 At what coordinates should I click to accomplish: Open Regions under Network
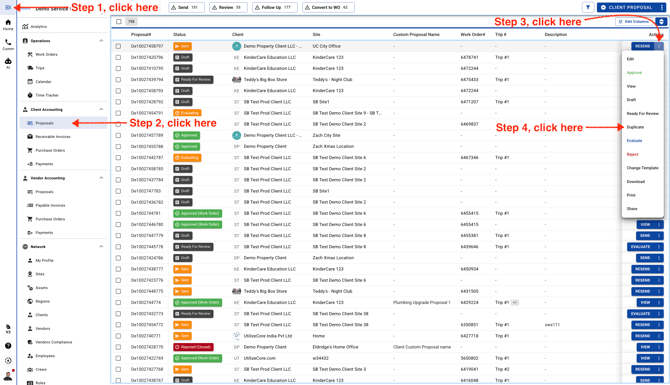(43, 301)
